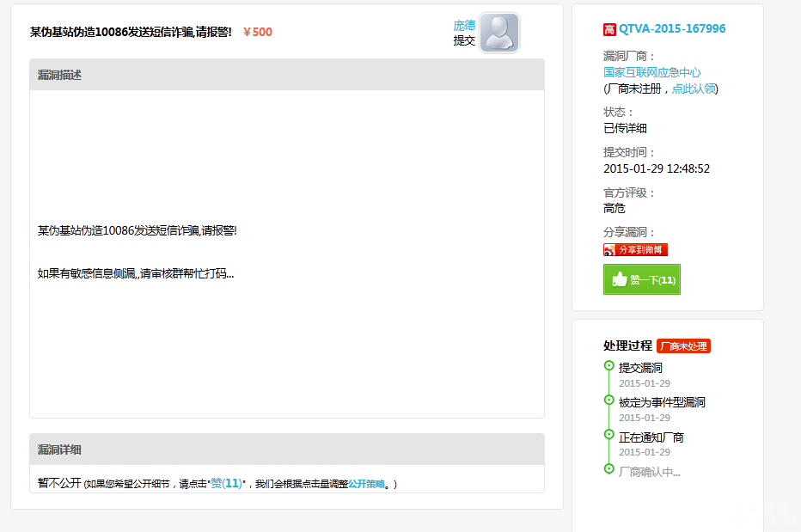
Task: Share vulnerability to Weibo button
Action: pos(635,249)
